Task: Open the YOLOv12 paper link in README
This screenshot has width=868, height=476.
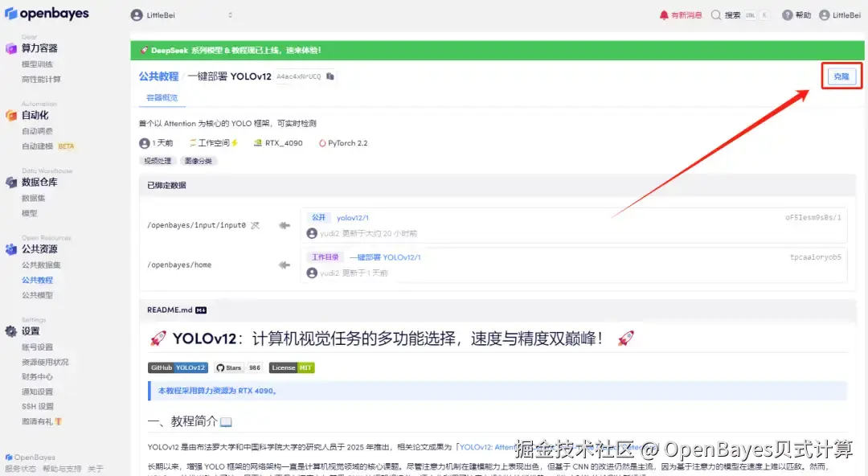Action: click(x=558, y=446)
